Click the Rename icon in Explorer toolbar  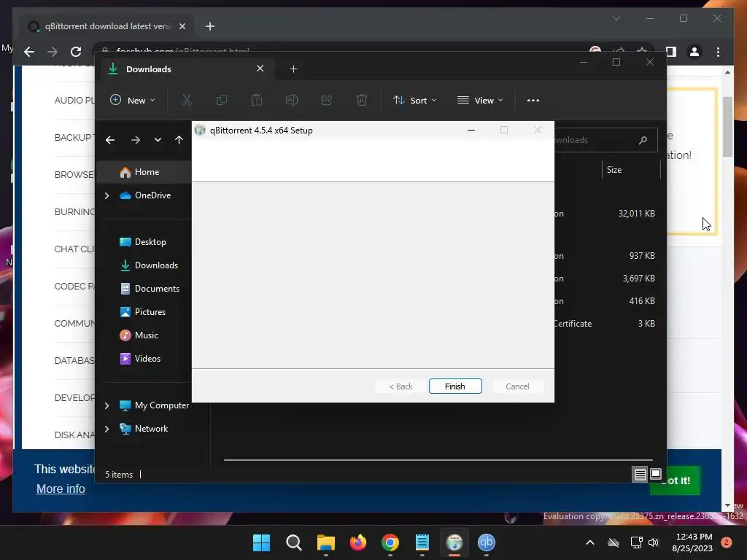(x=292, y=100)
